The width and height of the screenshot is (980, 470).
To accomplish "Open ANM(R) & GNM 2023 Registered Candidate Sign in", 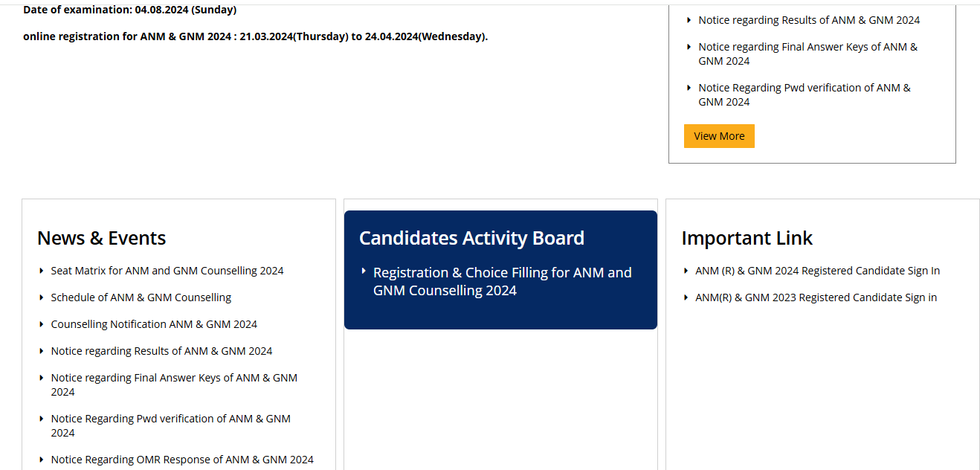I will click(x=816, y=297).
